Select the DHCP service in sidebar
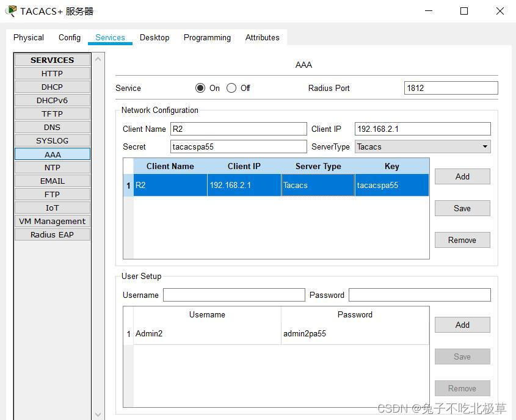This screenshot has height=420, width=516. [x=52, y=87]
